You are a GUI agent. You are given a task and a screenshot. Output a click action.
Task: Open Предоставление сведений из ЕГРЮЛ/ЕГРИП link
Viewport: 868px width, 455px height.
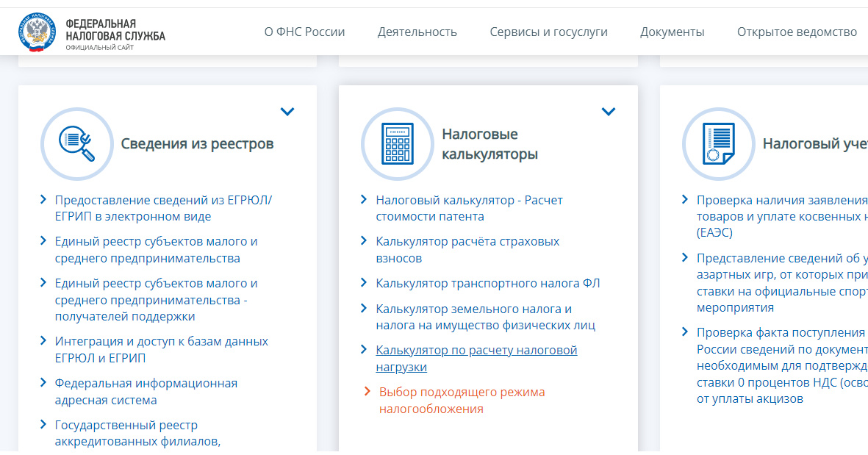[x=163, y=208]
